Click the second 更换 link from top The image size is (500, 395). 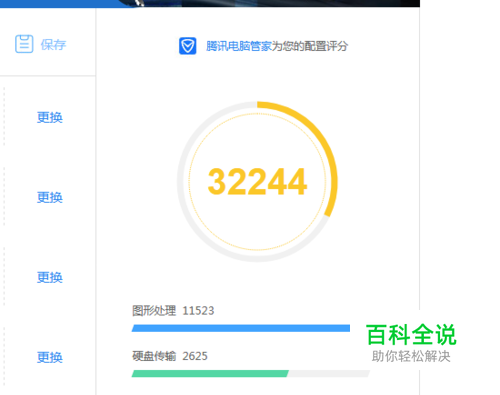coord(50,197)
